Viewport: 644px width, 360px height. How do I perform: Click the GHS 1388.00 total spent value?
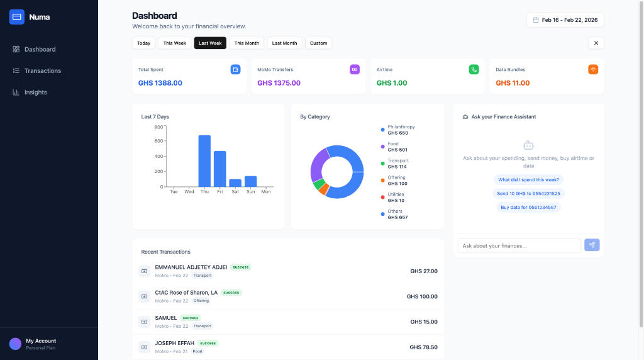(x=160, y=83)
